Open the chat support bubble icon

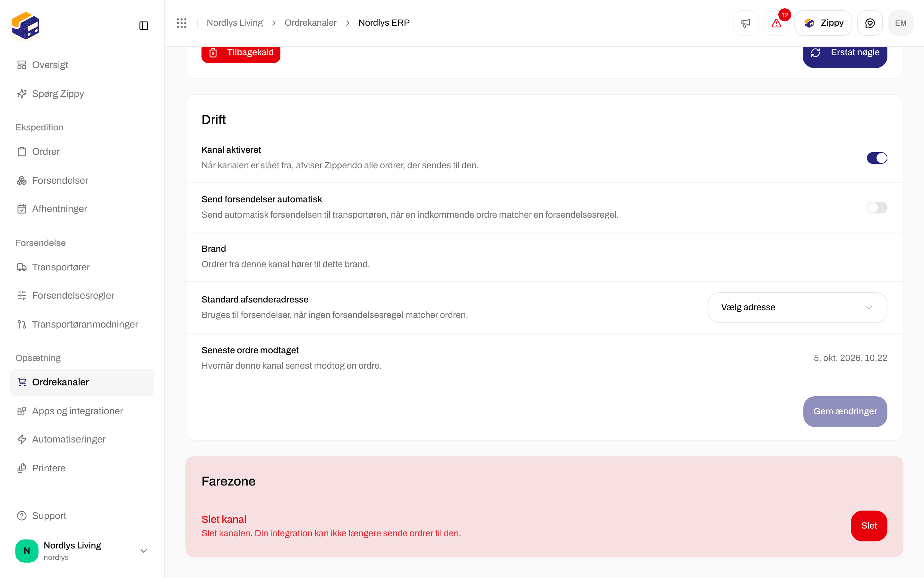point(870,23)
